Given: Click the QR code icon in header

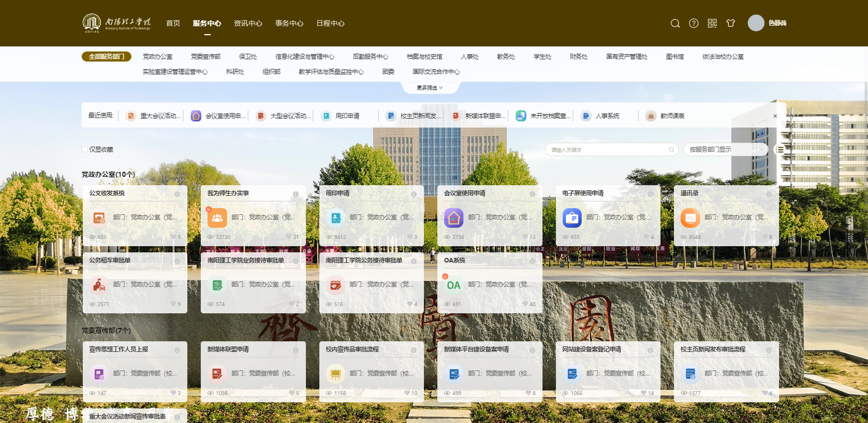Looking at the screenshot, I should pyautogui.click(x=712, y=23).
